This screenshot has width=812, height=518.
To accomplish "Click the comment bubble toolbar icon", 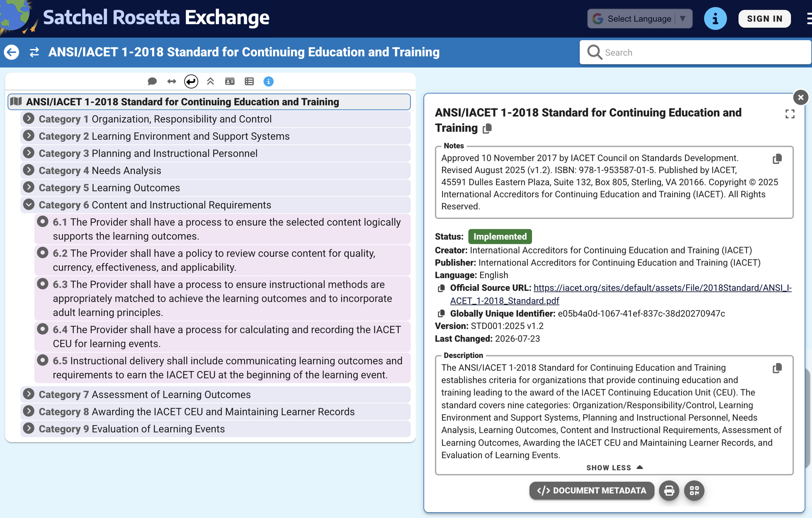I will [x=152, y=81].
